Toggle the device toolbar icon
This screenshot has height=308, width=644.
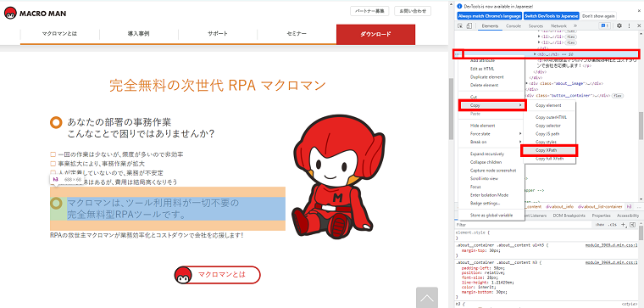tap(469, 26)
